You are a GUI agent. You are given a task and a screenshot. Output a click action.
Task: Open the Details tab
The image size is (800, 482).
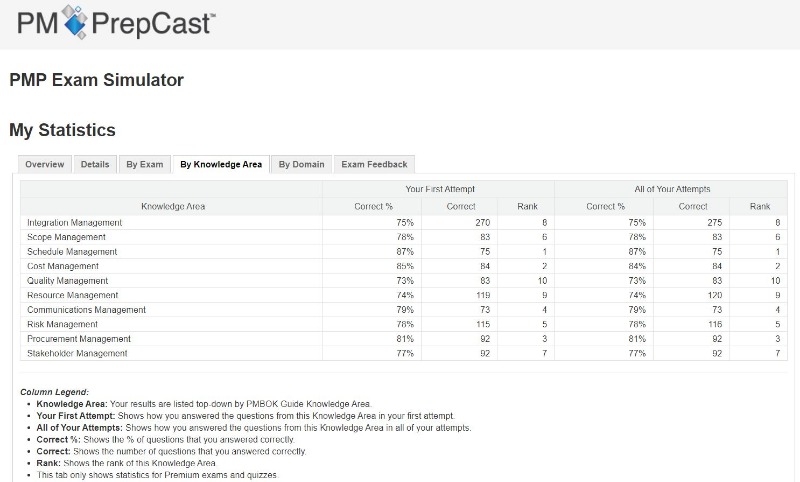[x=95, y=164]
